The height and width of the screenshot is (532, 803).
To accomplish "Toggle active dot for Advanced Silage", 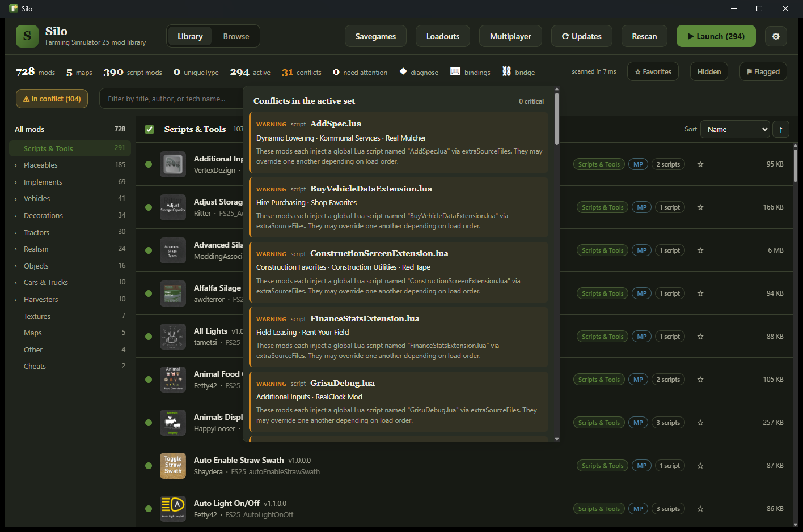I will click(149, 250).
